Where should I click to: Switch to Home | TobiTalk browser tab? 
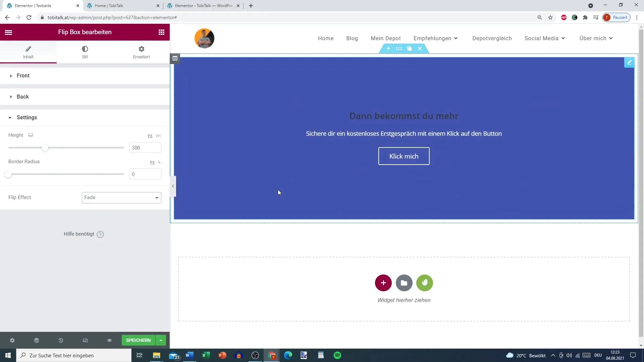click(x=122, y=6)
